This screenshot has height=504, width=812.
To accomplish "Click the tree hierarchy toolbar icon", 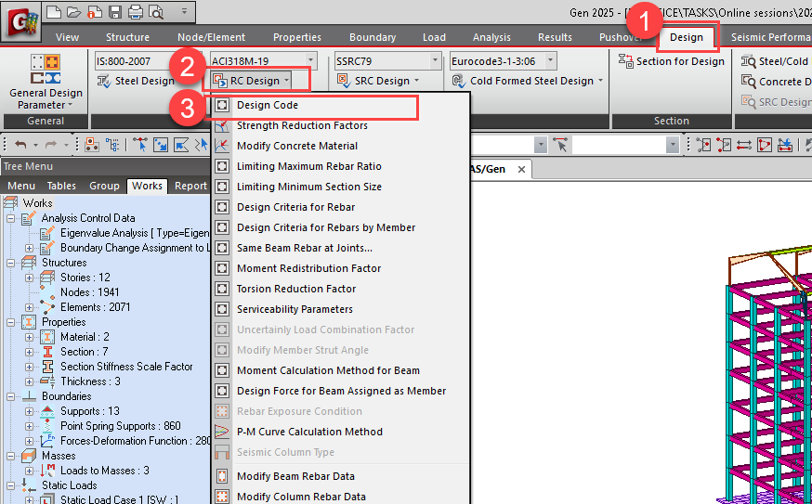I will click(x=111, y=145).
